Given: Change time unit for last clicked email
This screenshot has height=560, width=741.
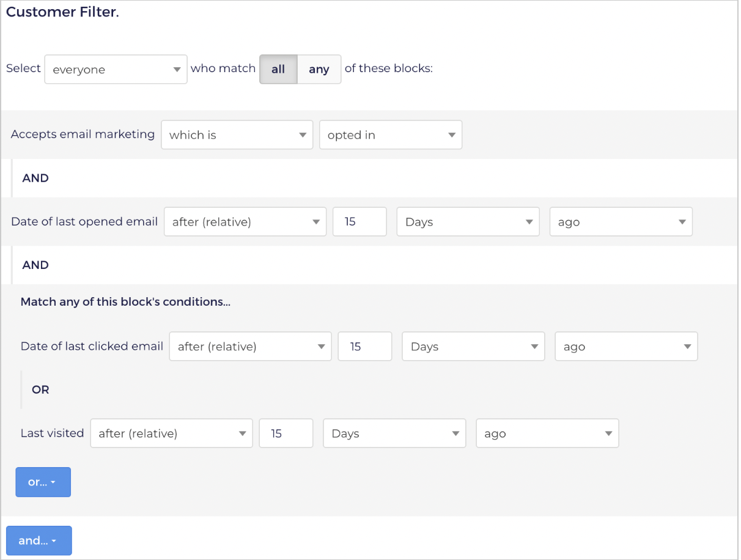Looking at the screenshot, I should point(473,346).
